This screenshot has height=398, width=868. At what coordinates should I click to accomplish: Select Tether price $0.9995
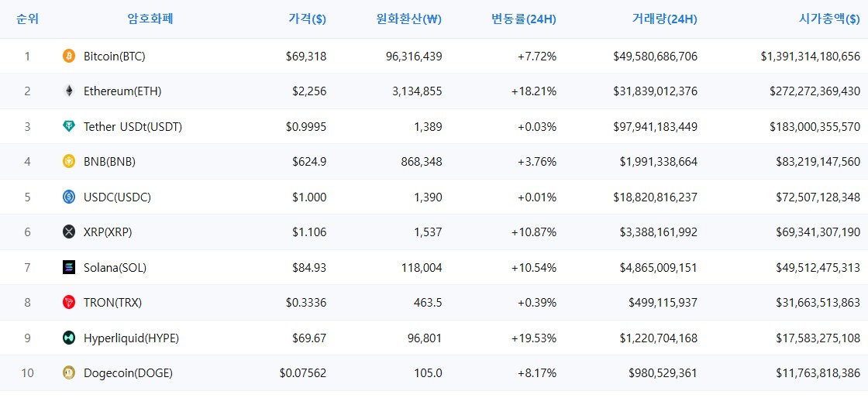point(306,126)
